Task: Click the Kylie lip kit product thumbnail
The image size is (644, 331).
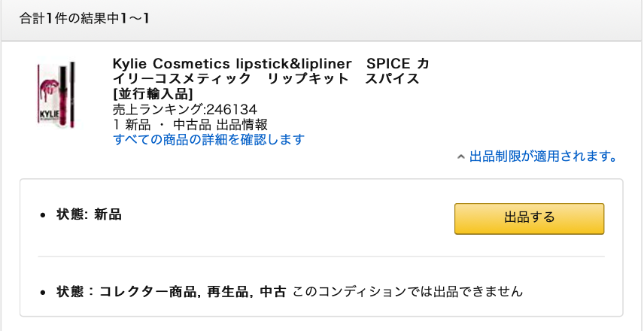Action: 56,94
